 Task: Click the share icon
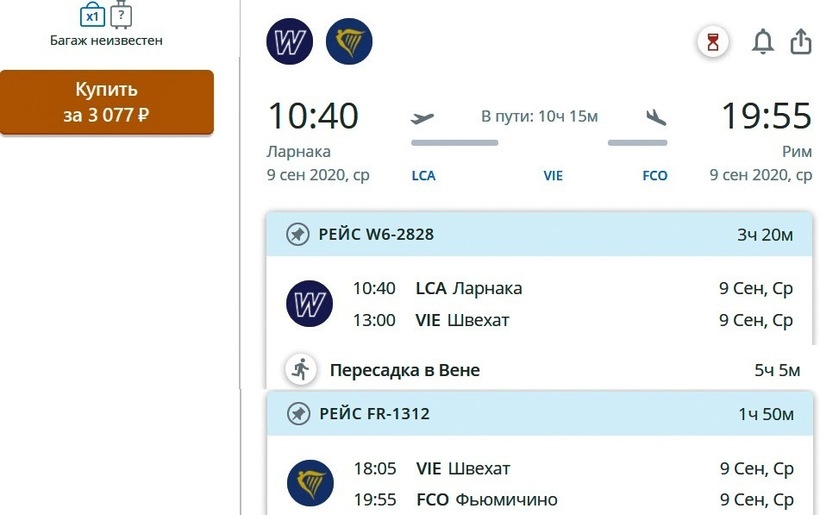[x=800, y=42]
